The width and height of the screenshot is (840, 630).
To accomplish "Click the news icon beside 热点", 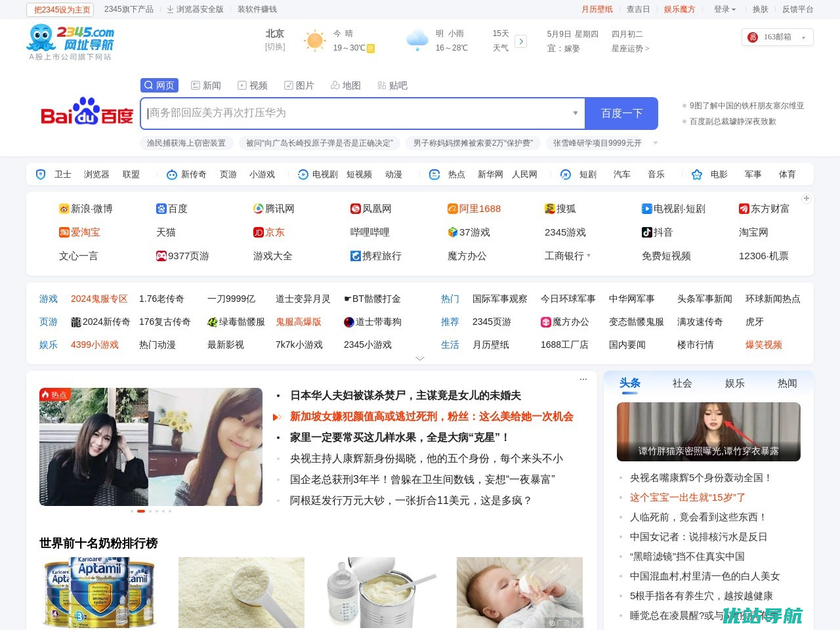I will tap(434, 175).
